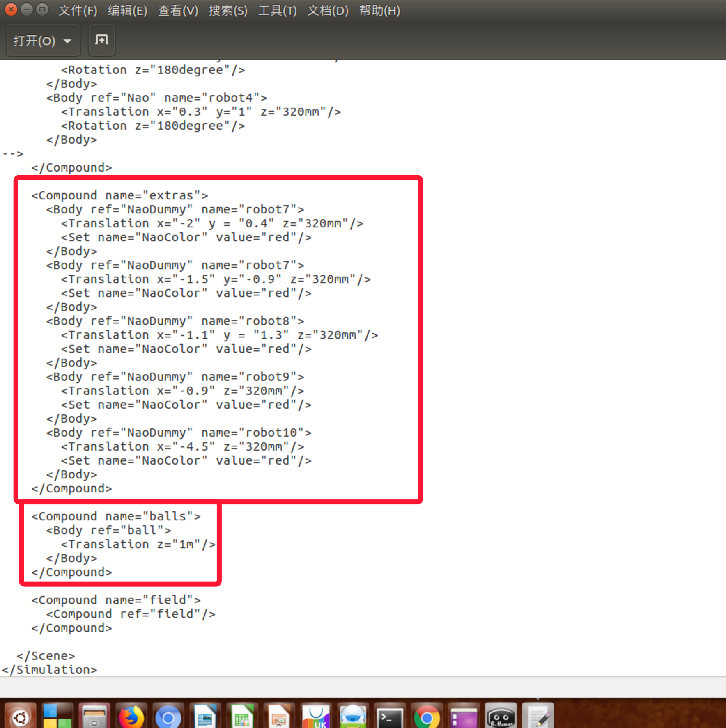Image resolution: width=726 pixels, height=728 pixels.
Task: Open LibreOffice Impress from the dock
Action: coord(279,716)
